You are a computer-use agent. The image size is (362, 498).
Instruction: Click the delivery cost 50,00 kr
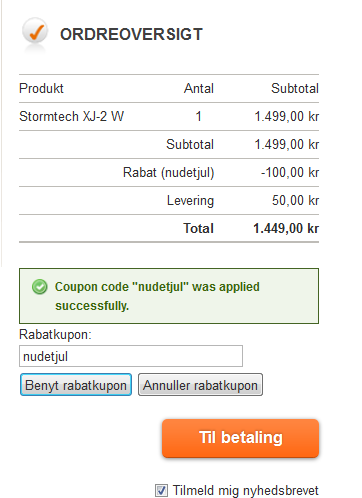pyautogui.click(x=296, y=200)
